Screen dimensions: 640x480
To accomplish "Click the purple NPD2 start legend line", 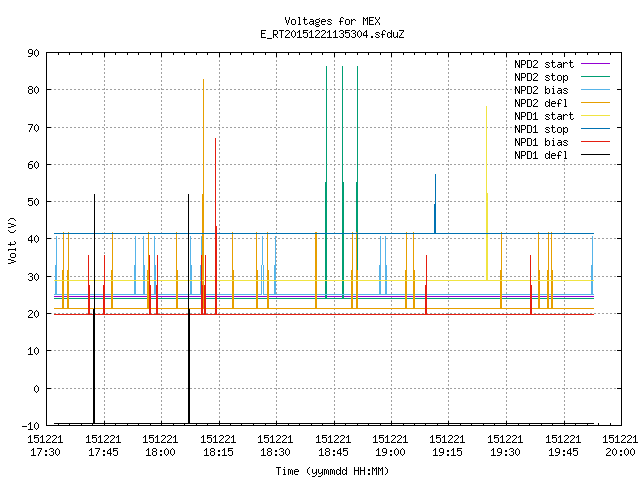I will [x=595, y=64].
